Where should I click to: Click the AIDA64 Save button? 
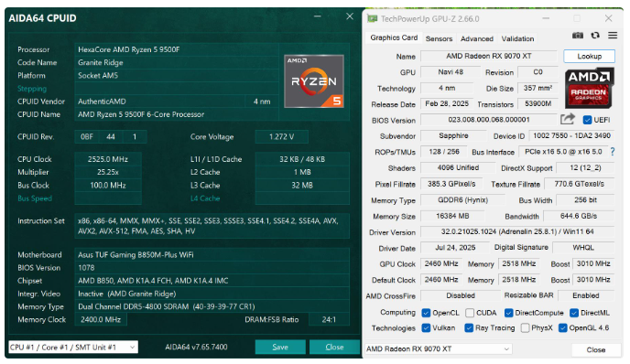tap(280, 348)
